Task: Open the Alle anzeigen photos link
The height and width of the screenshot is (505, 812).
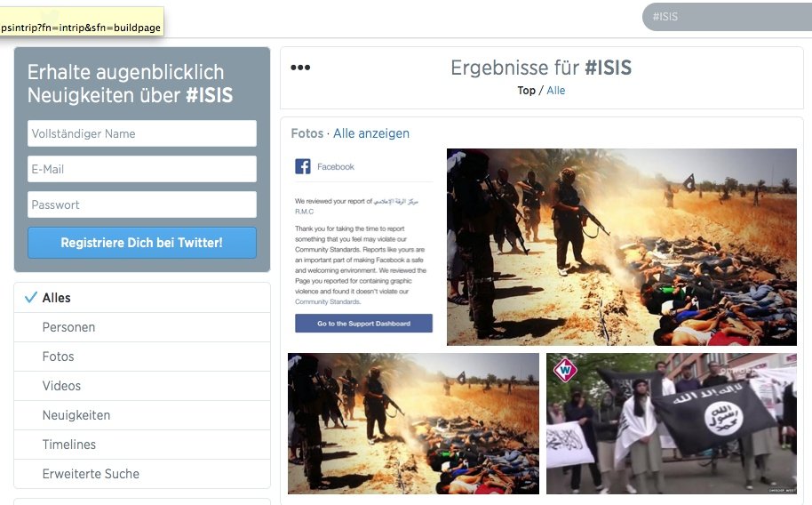Action: click(370, 133)
